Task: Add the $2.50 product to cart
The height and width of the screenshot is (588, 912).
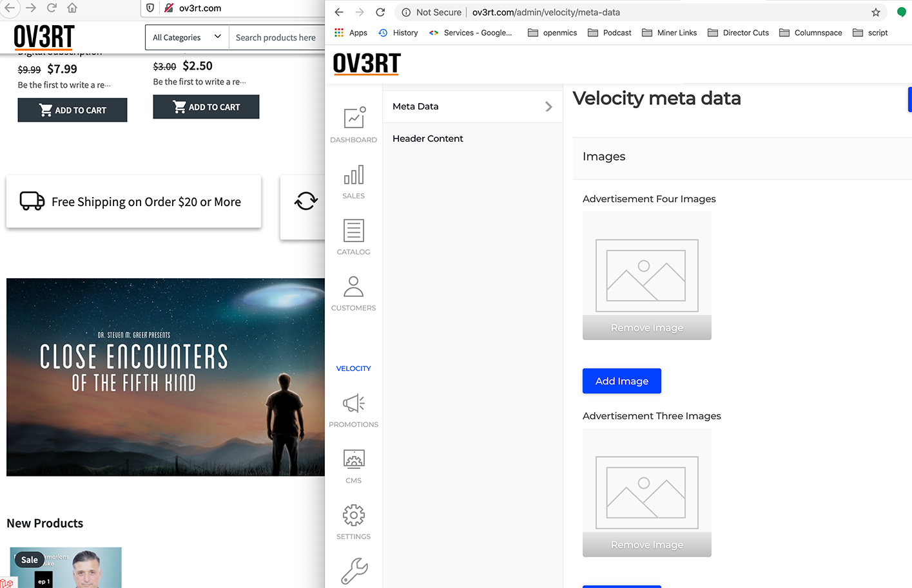Action: (206, 107)
